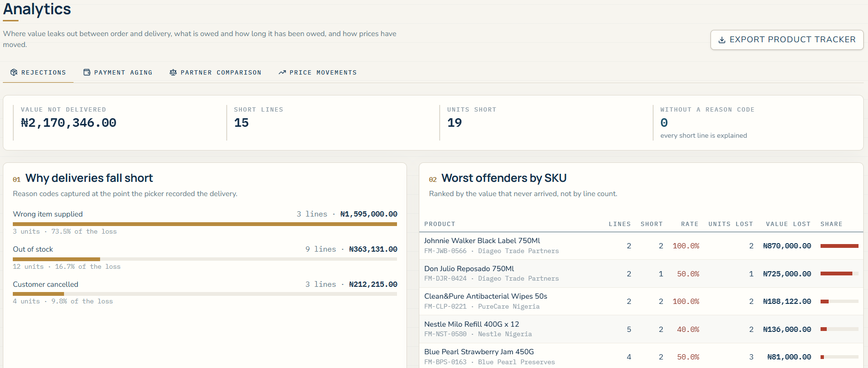Click SKU code FM-JWB-0566

click(x=445, y=251)
